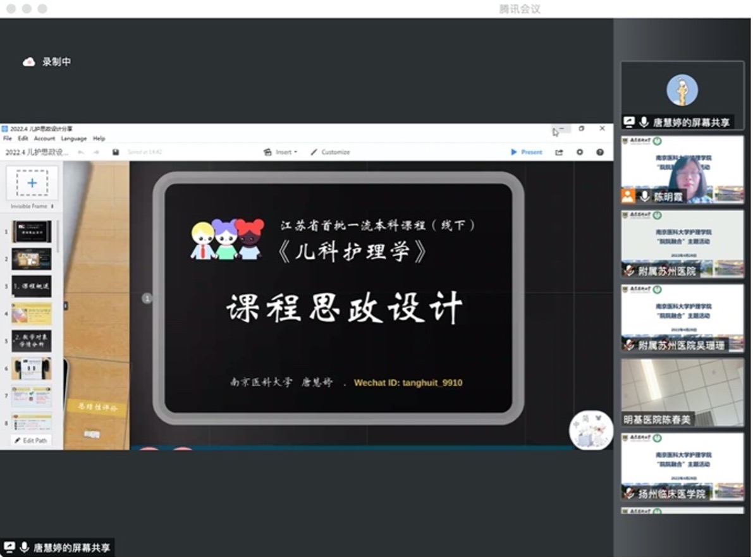The image size is (753, 560).
Task: Collapse the slide sidebar panel handle
Action: (65, 306)
